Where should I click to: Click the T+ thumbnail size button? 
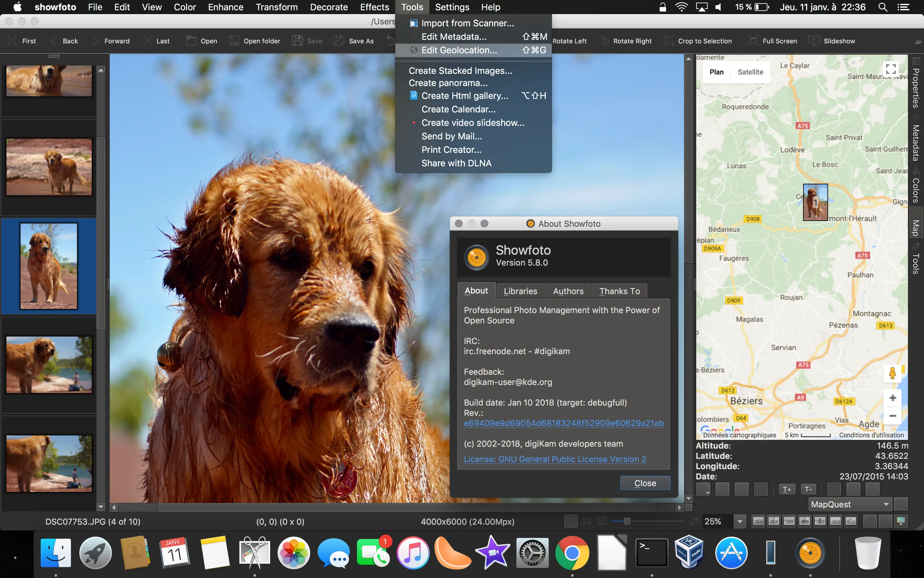[x=787, y=489]
